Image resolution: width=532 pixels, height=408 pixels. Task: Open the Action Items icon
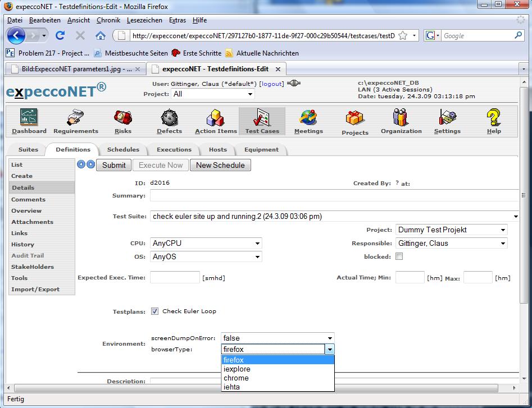tap(216, 118)
